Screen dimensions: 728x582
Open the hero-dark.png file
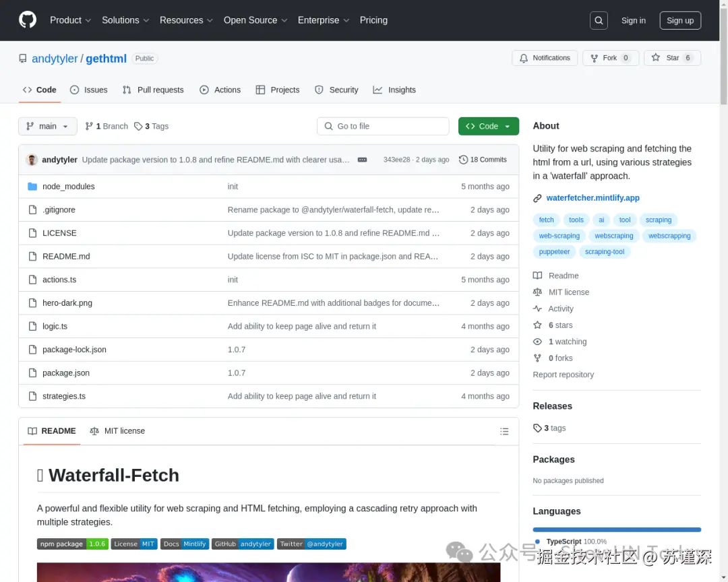click(67, 303)
